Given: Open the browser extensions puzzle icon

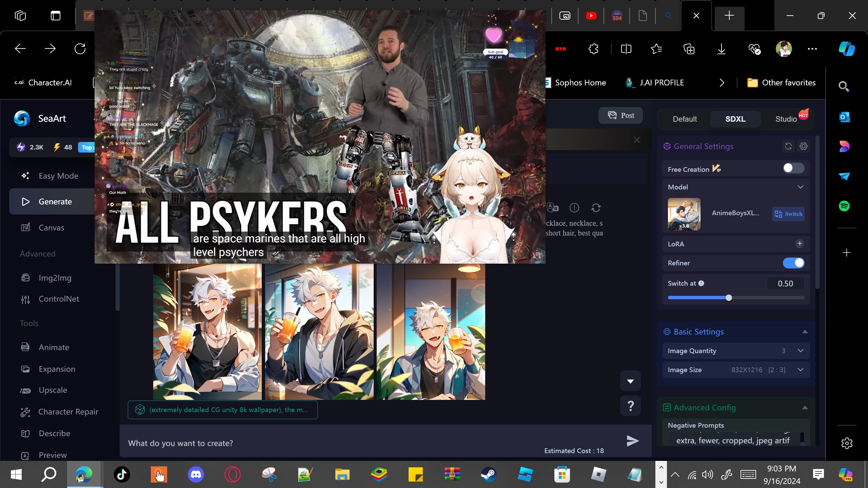Looking at the screenshot, I should click(x=594, y=49).
